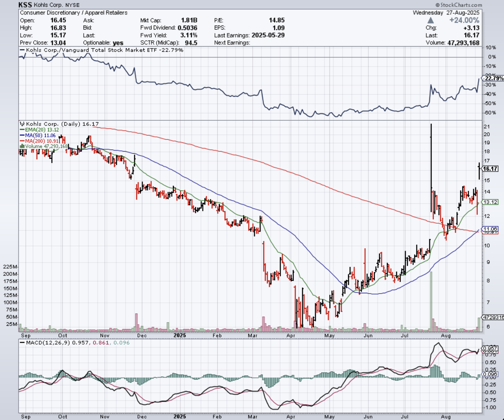504x420 pixels.
Task: Click the Low price 15.17
Action: coord(58,35)
